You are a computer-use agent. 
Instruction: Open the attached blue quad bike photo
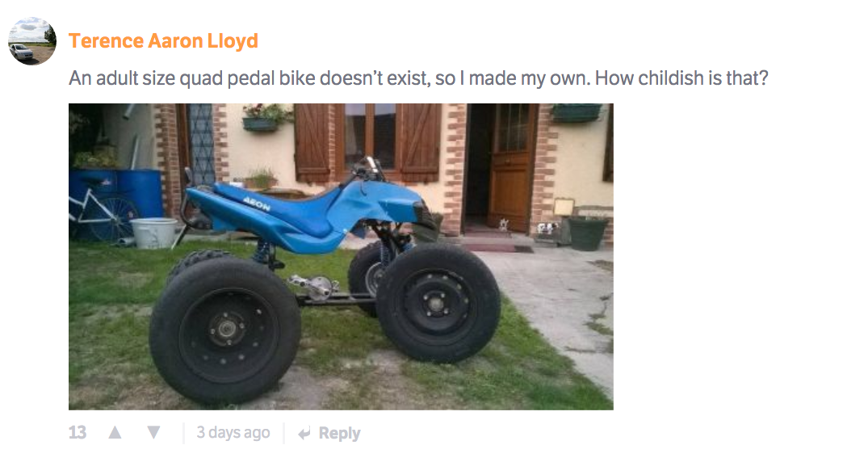coord(341,257)
